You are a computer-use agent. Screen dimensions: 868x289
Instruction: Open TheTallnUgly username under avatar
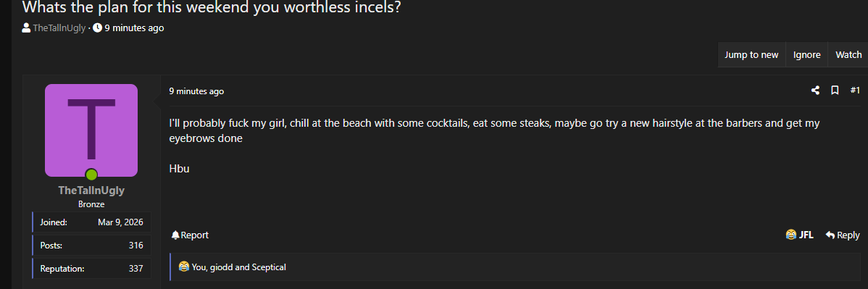91,190
